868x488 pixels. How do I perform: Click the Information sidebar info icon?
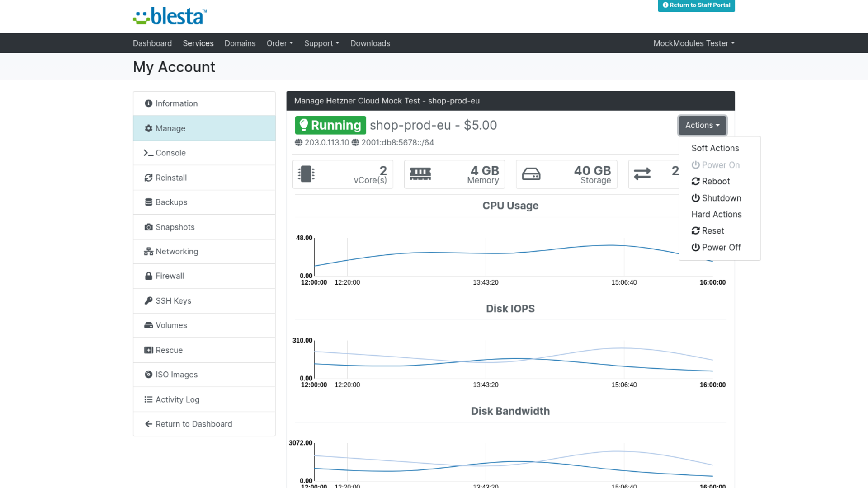click(x=148, y=103)
